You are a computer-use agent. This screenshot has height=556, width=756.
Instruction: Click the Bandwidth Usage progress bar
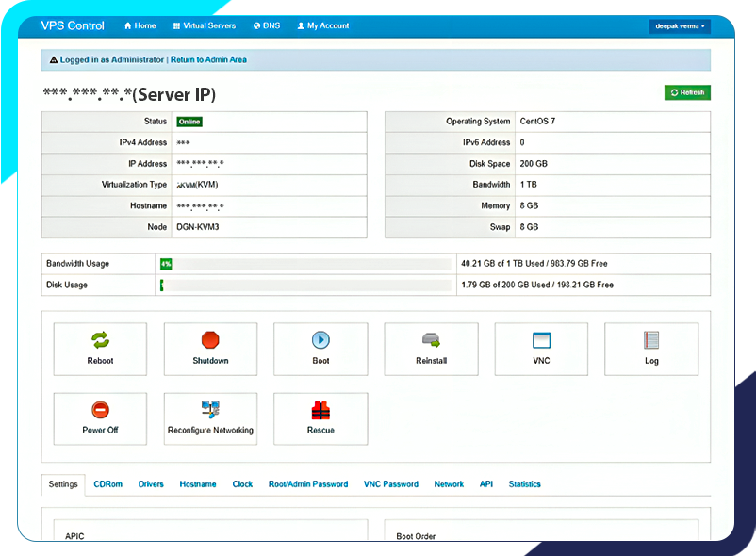pos(305,264)
